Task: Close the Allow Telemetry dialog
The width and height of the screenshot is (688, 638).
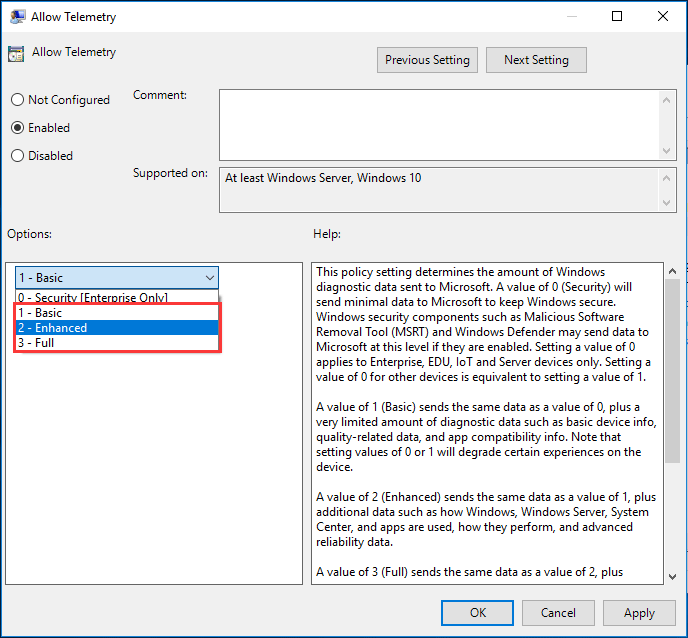Action: click(x=663, y=16)
